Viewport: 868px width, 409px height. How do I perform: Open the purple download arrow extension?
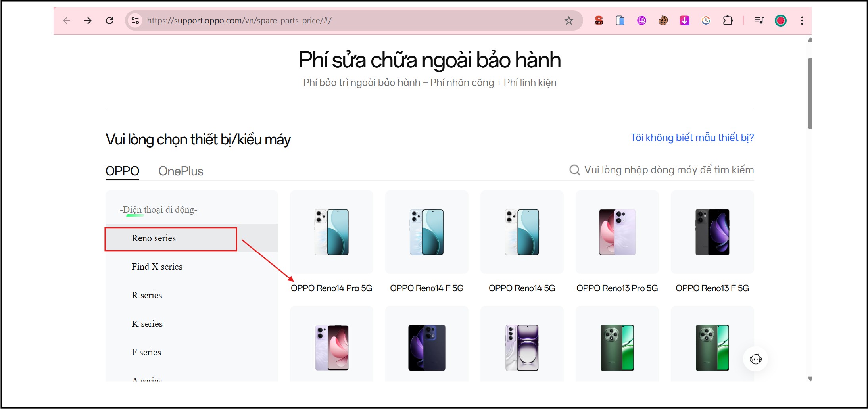[x=684, y=20]
